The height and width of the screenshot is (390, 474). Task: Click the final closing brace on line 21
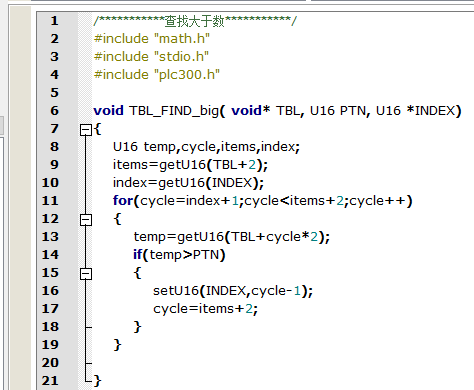97,381
